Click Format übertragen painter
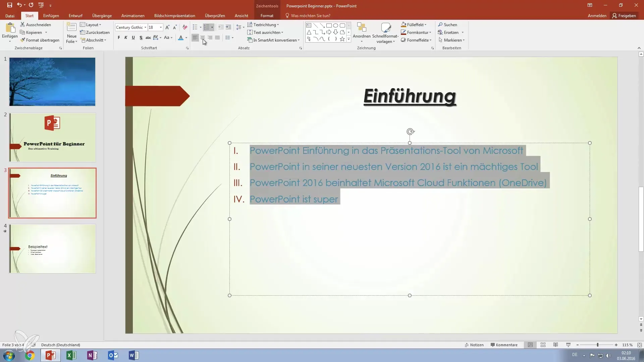Screen dimensions: 644x362 click(40, 40)
